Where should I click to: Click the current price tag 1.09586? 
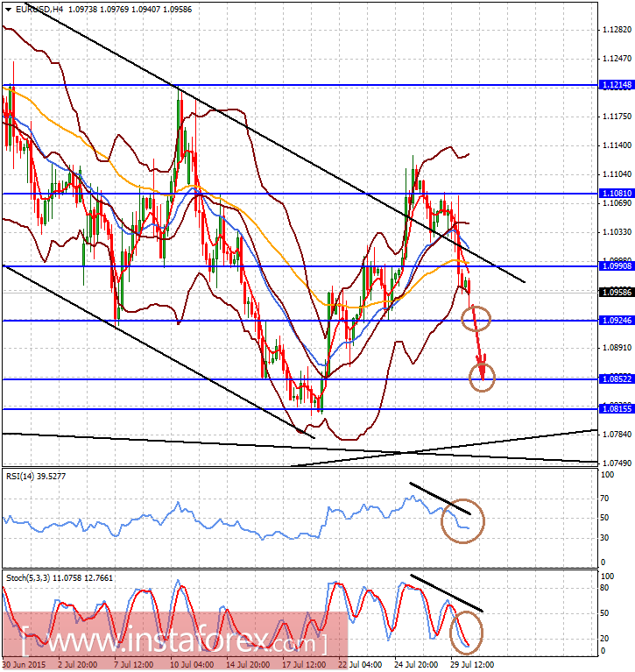click(x=617, y=293)
